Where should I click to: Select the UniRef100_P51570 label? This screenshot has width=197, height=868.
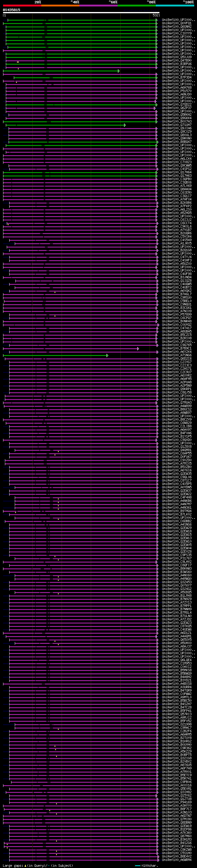[x=177, y=91]
